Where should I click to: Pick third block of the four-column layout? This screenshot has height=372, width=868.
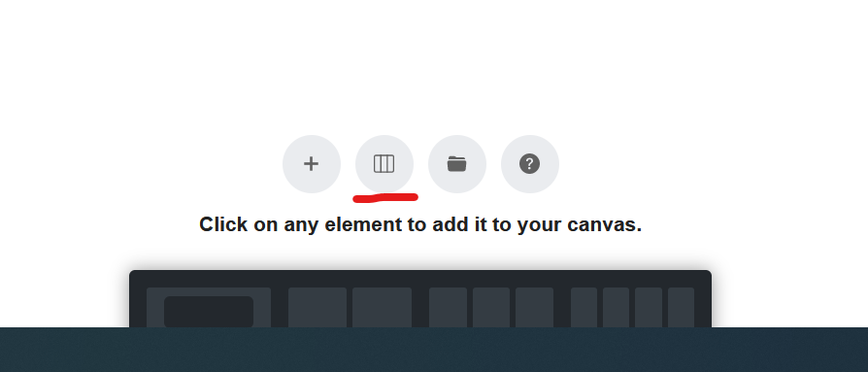click(x=649, y=307)
